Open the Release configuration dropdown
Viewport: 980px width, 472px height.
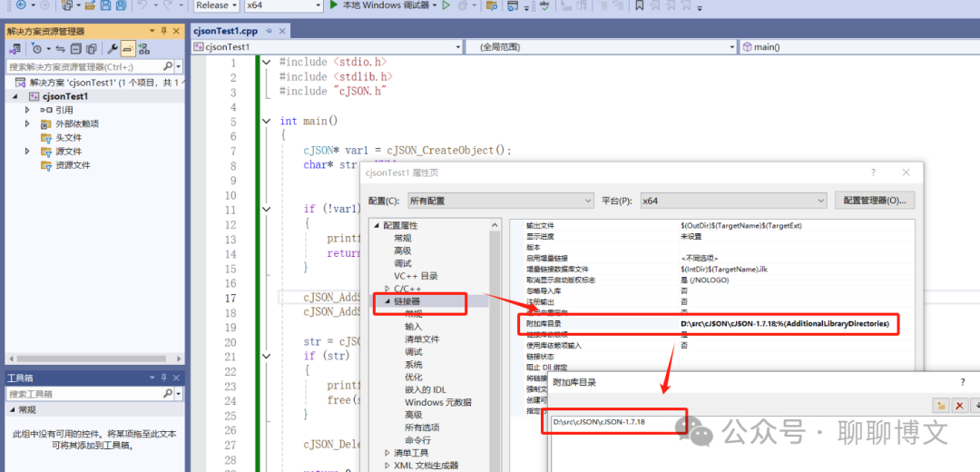pyautogui.click(x=216, y=5)
